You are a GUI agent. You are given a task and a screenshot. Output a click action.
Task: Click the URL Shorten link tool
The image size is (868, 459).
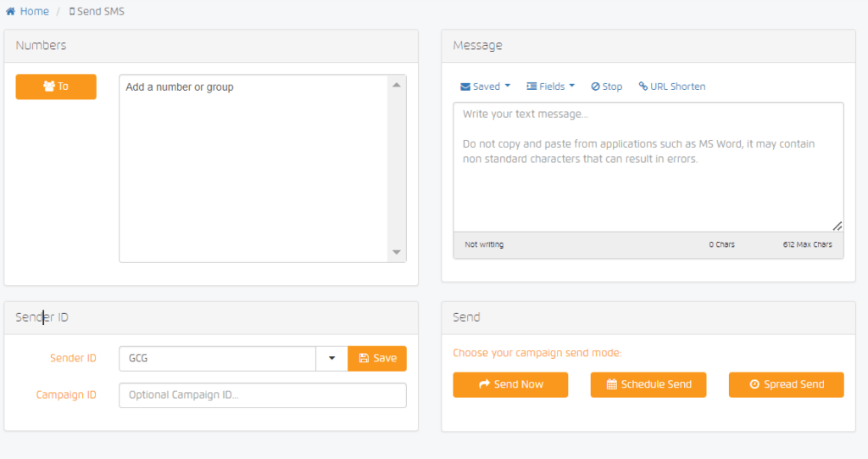coord(672,87)
